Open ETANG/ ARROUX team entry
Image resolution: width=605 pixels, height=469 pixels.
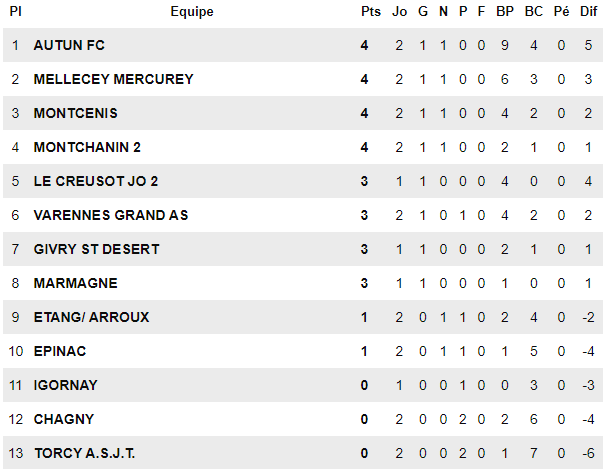click(x=91, y=317)
